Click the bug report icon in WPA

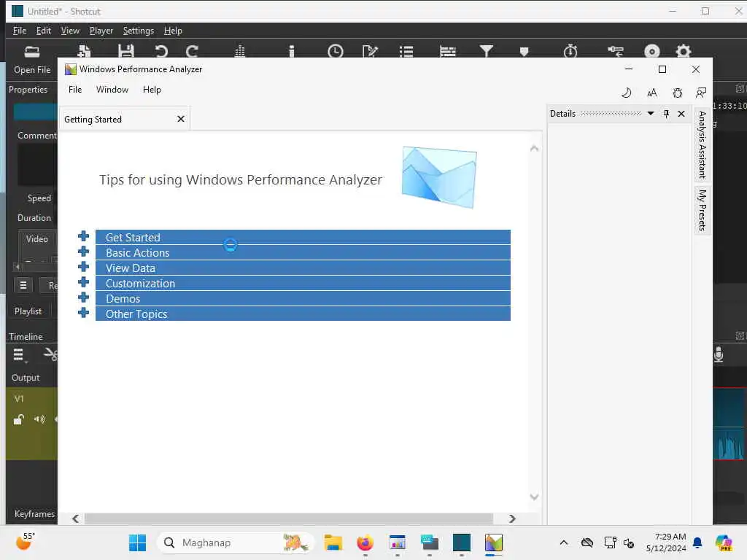point(678,93)
